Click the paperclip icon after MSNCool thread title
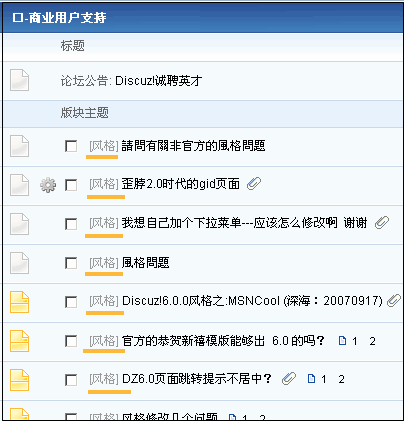The height and width of the screenshot is (421, 404). click(x=394, y=300)
